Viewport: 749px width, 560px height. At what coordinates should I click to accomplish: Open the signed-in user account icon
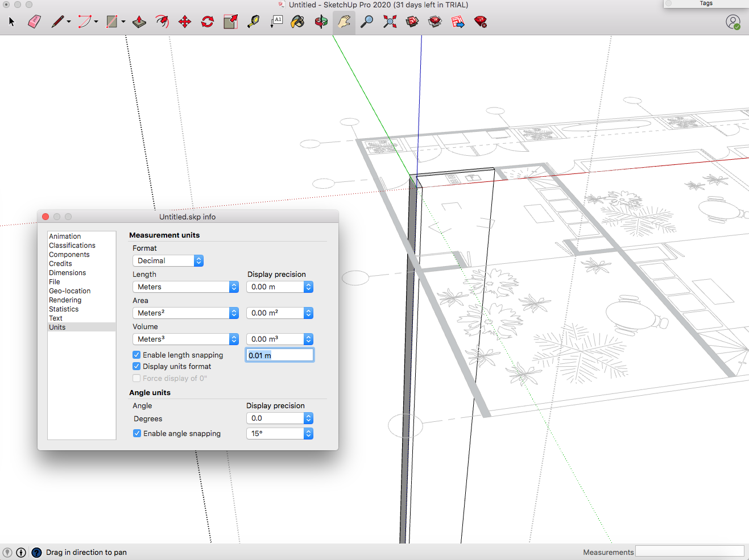pyautogui.click(x=733, y=22)
